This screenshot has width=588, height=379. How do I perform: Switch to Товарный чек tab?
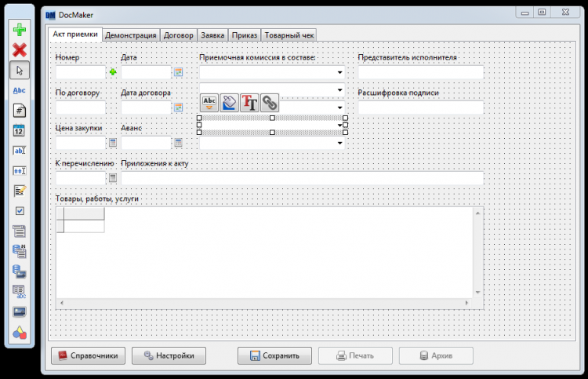pyautogui.click(x=289, y=35)
